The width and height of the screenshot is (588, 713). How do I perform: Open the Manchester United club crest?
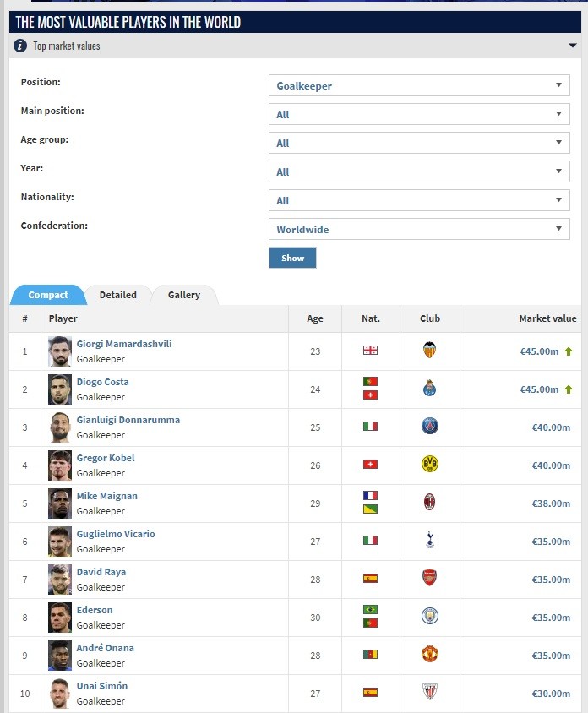point(430,655)
